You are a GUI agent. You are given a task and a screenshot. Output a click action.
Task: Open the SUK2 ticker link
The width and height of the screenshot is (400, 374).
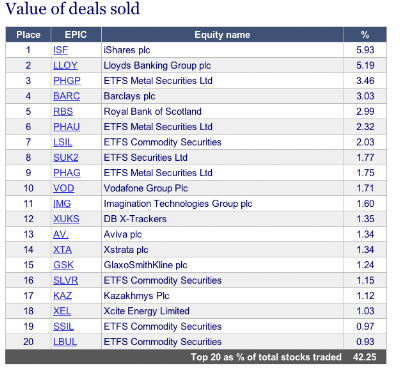(x=66, y=157)
